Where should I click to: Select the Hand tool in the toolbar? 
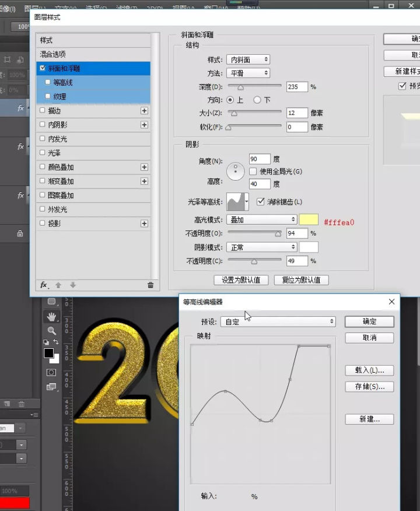point(52,317)
